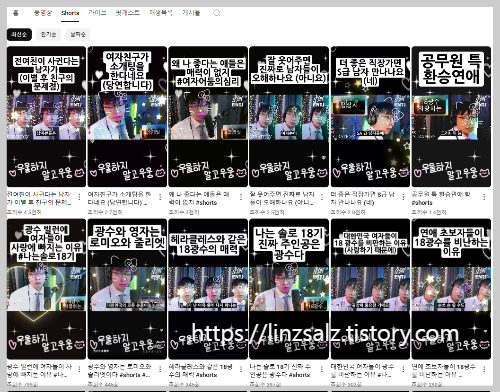Switch to the 동영상 tab

[x=43, y=13]
